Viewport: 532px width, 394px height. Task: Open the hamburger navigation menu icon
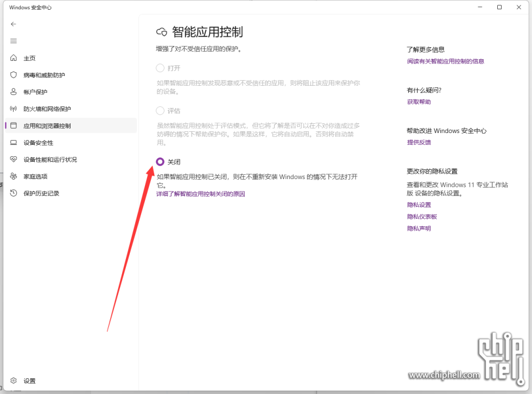(14, 41)
